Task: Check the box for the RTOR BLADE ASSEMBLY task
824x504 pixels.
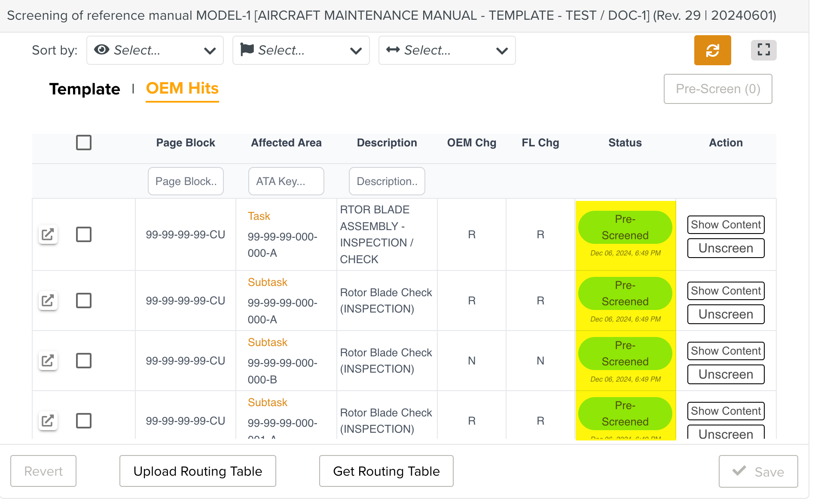Action: pos(84,234)
